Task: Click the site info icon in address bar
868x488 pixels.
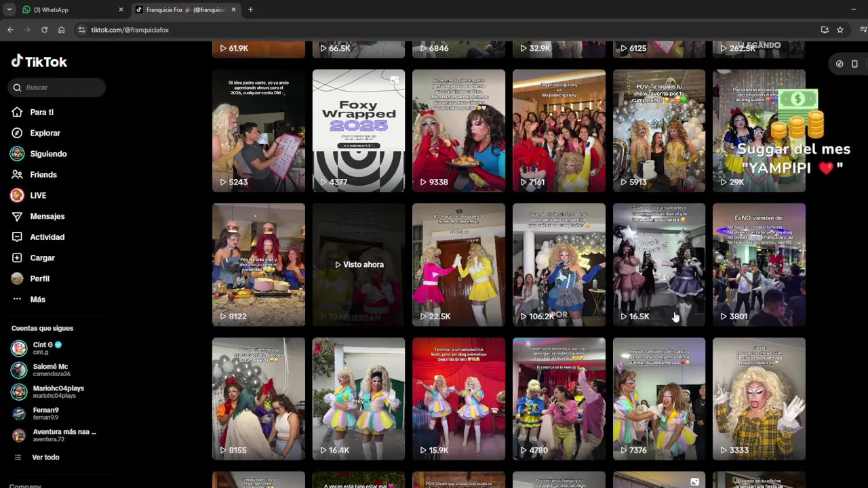Action: click(x=81, y=30)
